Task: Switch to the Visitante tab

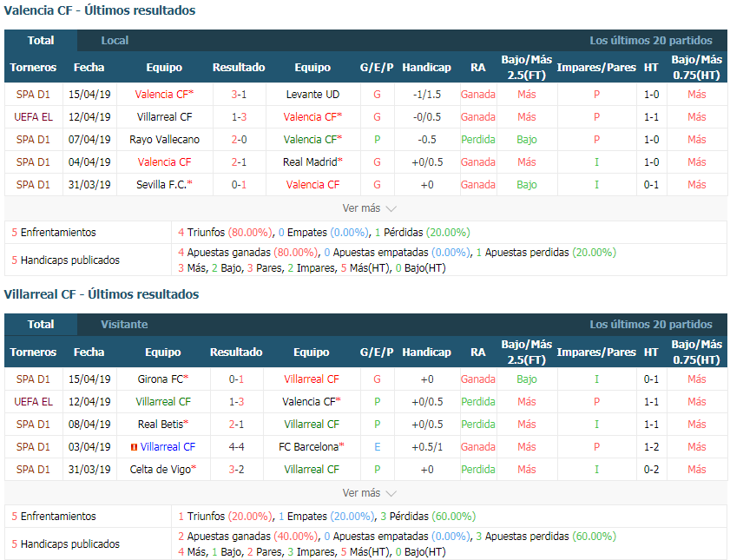Action: 124,325
